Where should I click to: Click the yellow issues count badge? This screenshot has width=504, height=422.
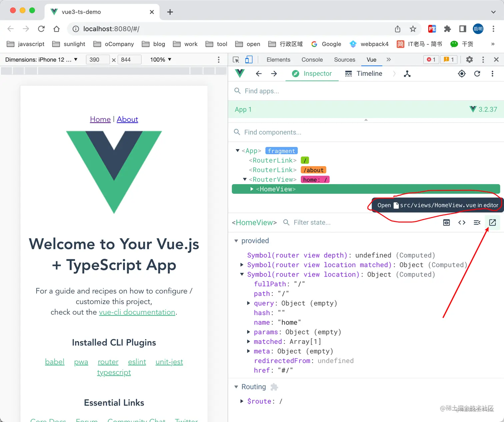coord(449,60)
